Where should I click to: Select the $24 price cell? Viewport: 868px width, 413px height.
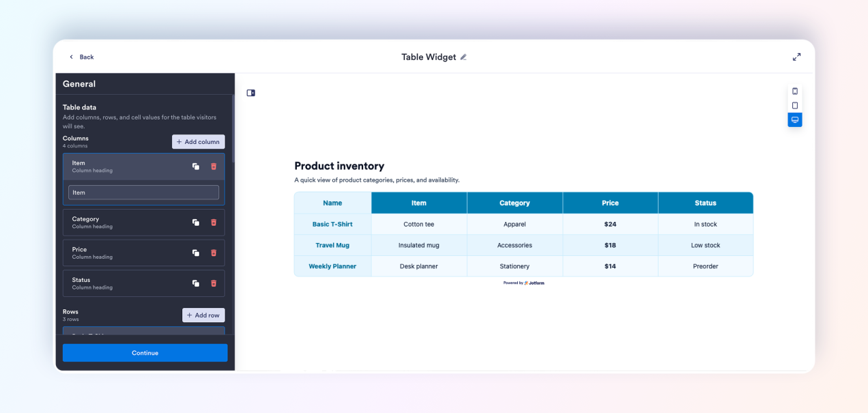click(610, 224)
